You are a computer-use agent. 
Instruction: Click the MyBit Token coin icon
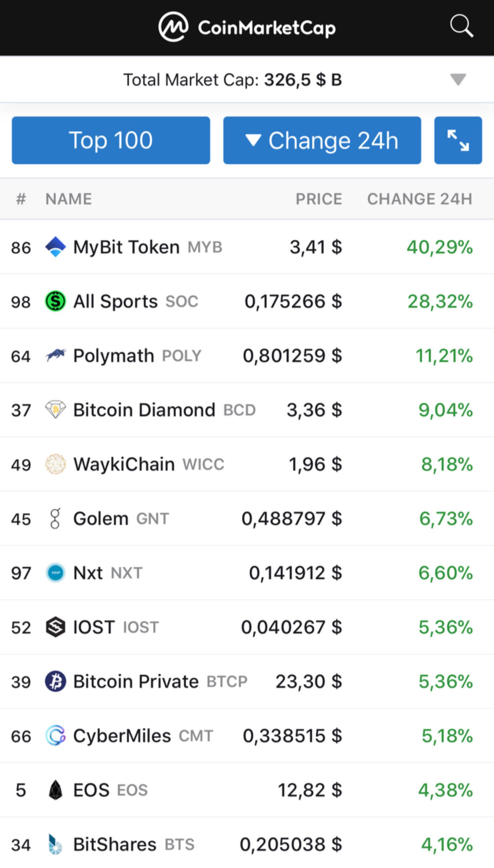click(x=55, y=247)
